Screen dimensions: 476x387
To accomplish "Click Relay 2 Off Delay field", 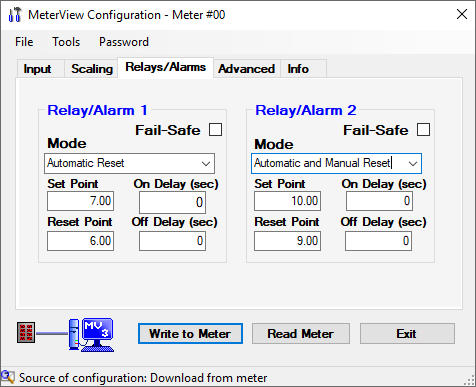I will click(x=378, y=241).
